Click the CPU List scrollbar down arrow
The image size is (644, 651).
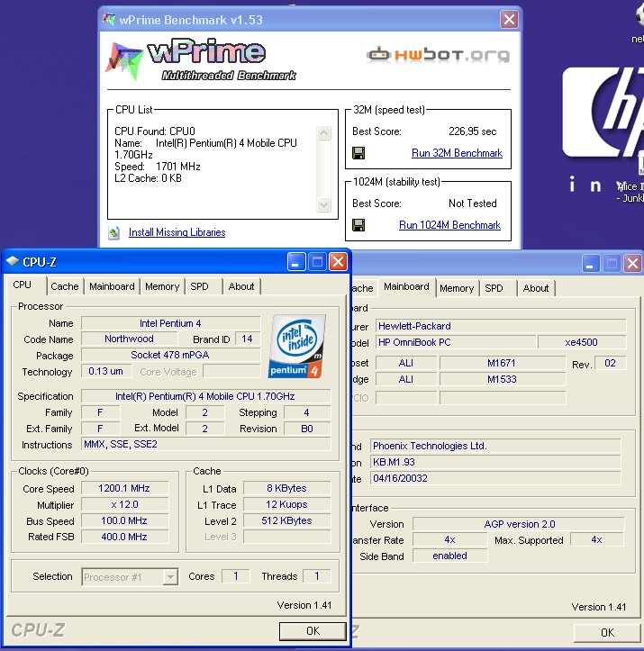click(323, 204)
